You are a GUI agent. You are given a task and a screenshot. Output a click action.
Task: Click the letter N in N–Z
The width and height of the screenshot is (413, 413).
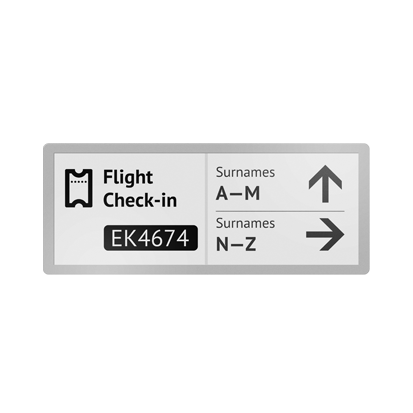(x=222, y=244)
